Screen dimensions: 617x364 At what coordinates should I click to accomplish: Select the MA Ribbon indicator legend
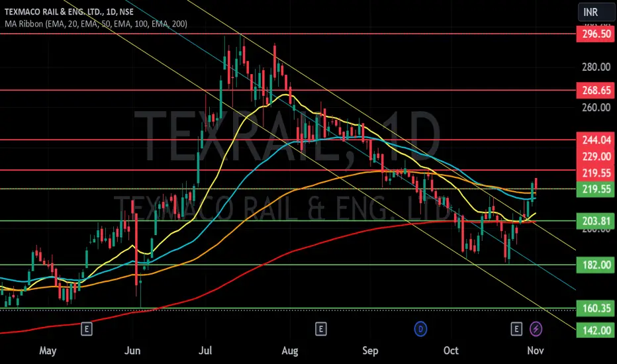pos(96,24)
